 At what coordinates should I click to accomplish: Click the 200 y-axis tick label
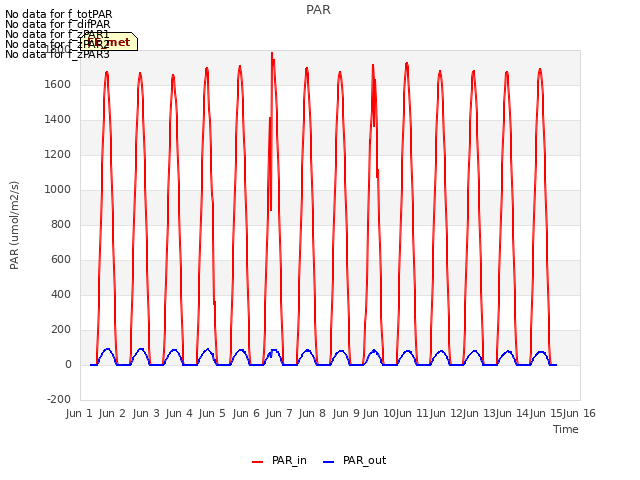click(x=61, y=329)
